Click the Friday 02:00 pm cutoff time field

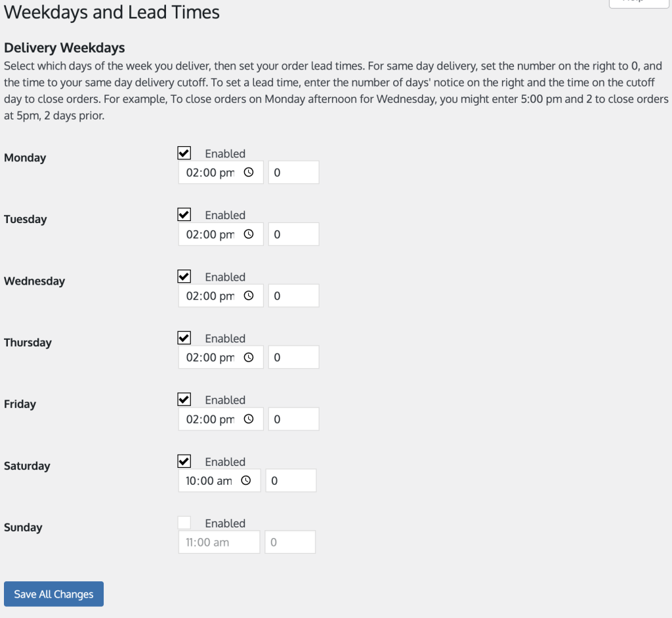pos(220,419)
